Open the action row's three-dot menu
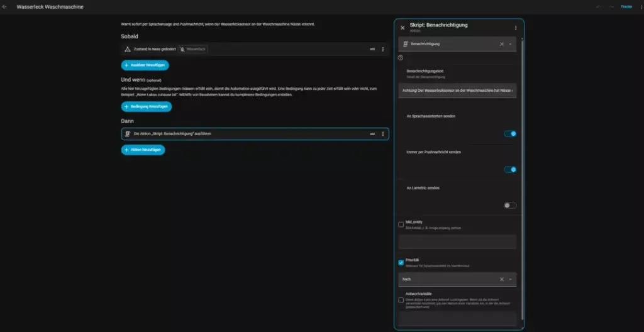The width and height of the screenshot is (644, 332). point(383,134)
